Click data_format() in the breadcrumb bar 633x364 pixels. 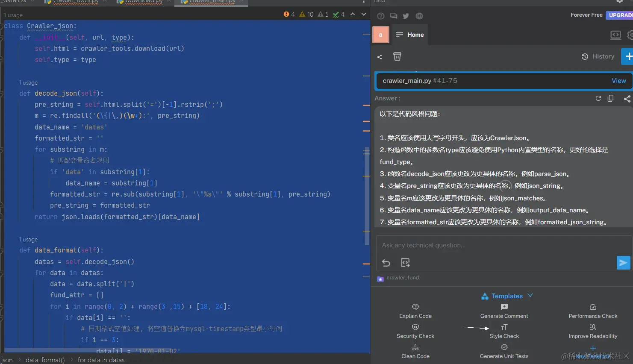45,360
